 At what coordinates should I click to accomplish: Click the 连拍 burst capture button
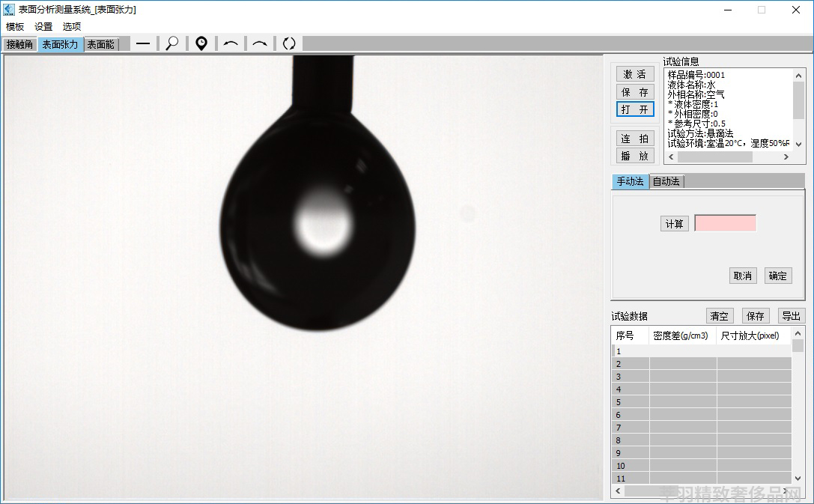pyautogui.click(x=635, y=139)
